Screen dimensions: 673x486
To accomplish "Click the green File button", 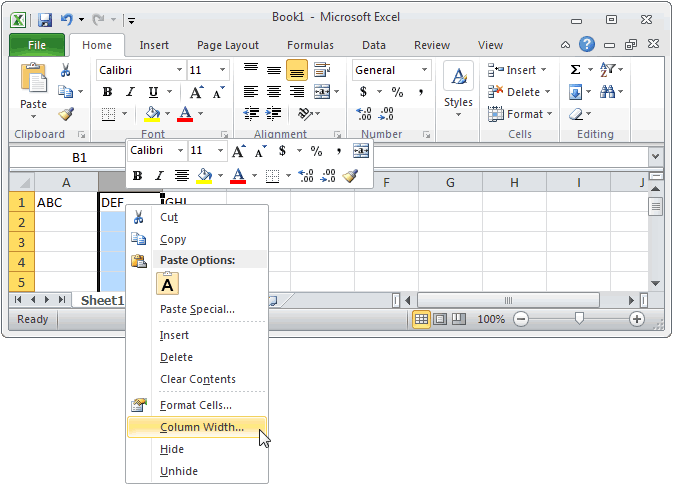I will pos(37,45).
